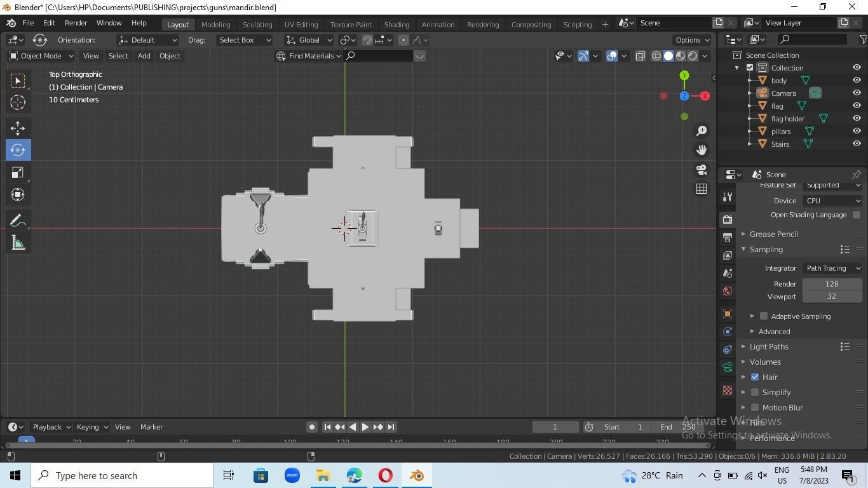Expand the Light Paths panel
Screen dimensions: 868x488
[x=743, y=346]
